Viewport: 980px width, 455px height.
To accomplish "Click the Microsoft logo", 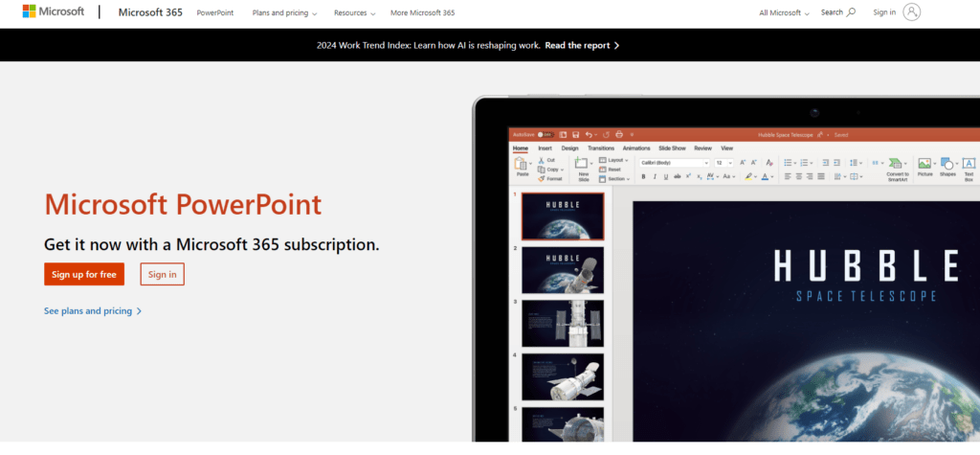I will tap(53, 12).
